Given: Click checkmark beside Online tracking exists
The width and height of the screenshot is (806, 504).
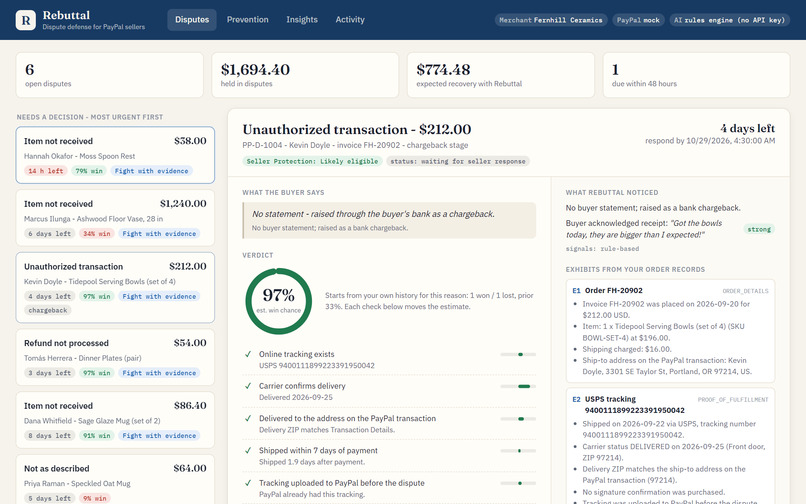Looking at the screenshot, I should tap(248, 354).
